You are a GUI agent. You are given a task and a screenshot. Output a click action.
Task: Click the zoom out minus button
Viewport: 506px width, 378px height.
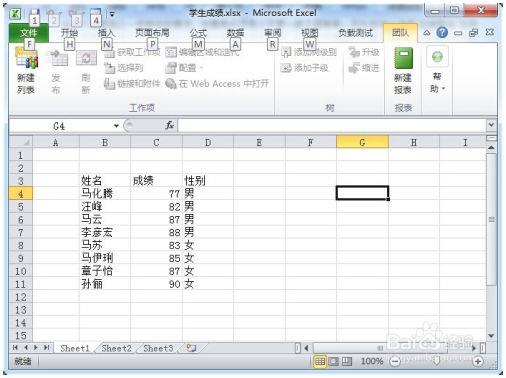point(395,361)
